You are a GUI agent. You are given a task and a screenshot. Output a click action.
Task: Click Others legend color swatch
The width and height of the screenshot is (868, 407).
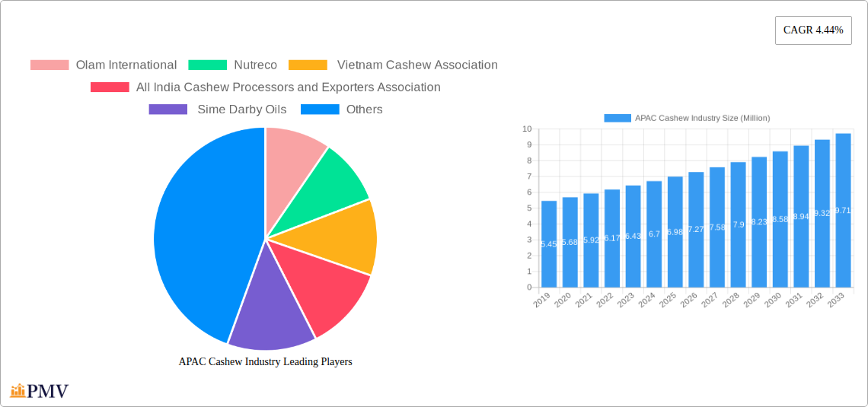pyautogui.click(x=320, y=110)
